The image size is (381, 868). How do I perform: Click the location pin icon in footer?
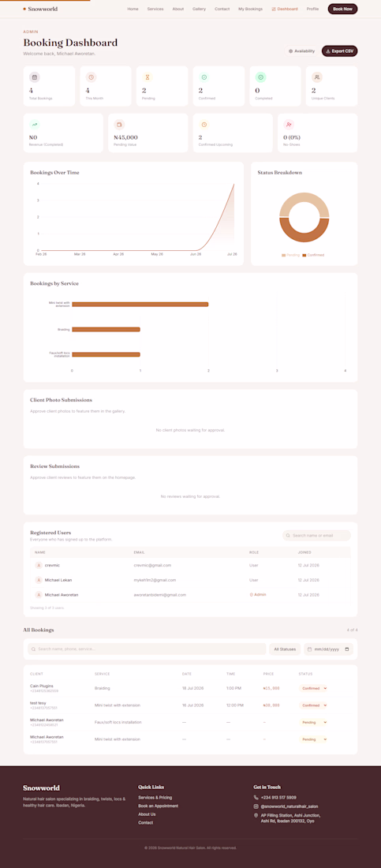256,815
